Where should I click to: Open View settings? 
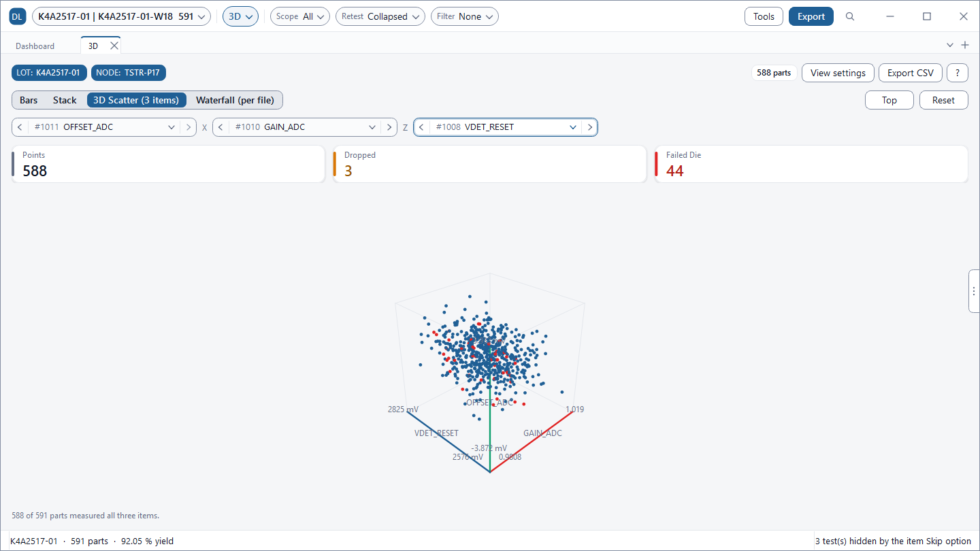click(838, 73)
